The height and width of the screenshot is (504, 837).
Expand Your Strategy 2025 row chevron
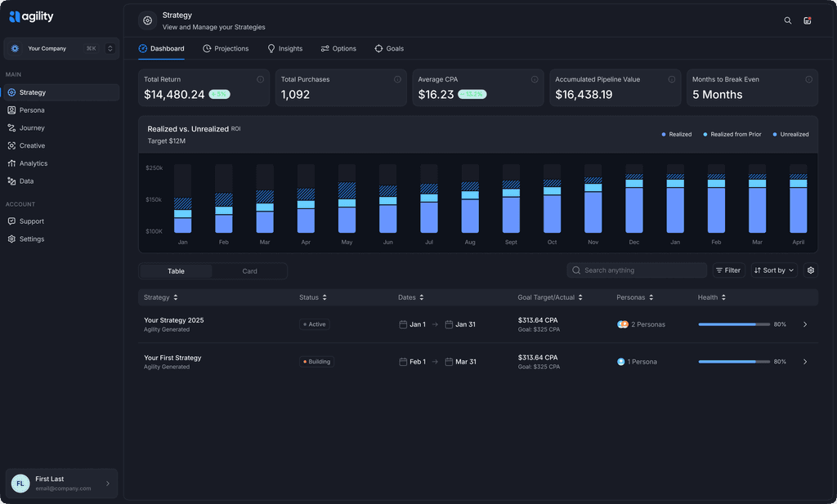point(805,324)
